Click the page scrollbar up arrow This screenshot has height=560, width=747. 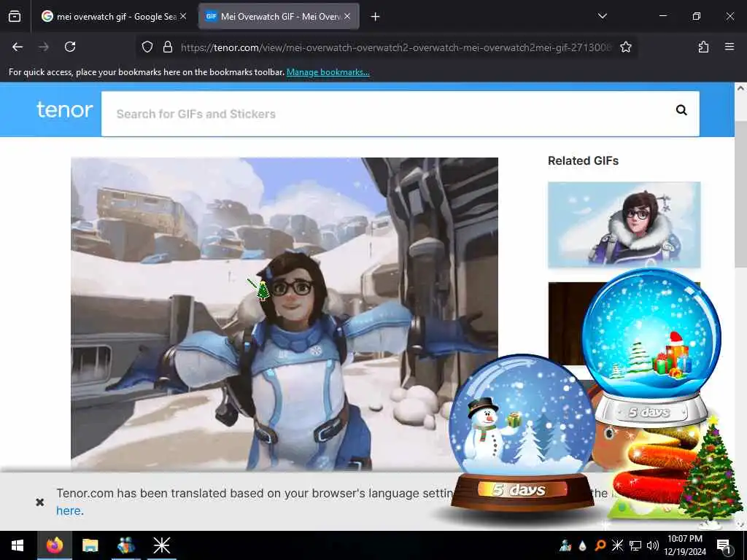[x=740, y=88]
